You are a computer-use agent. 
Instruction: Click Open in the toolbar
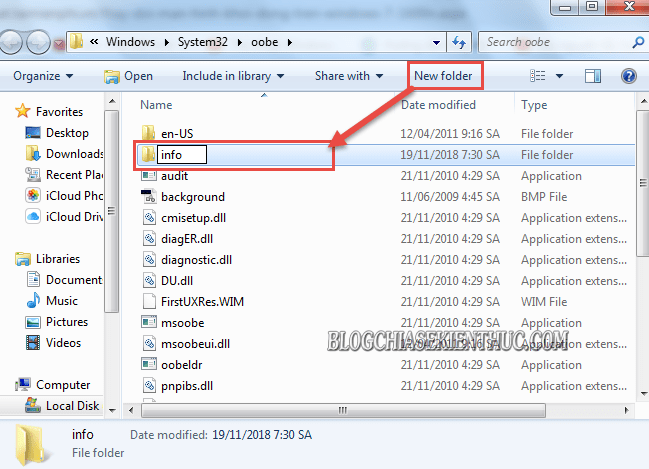point(129,76)
